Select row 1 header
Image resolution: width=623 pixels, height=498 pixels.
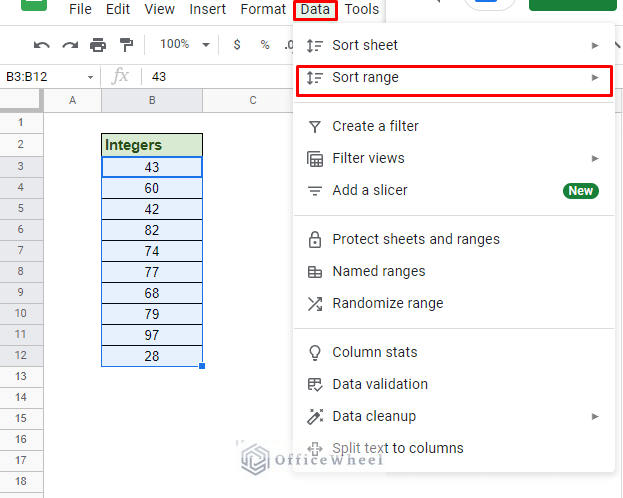pos(21,123)
